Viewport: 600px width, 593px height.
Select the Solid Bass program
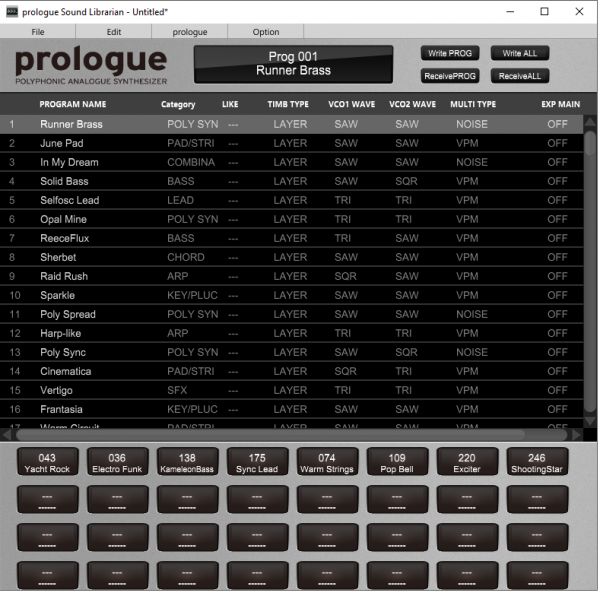pyautogui.click(x=292, y=181)
